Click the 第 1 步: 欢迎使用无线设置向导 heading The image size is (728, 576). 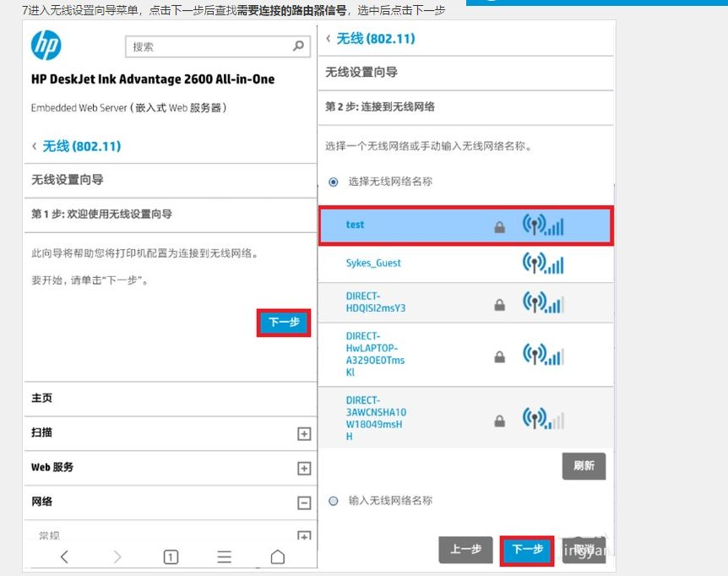tap(101, 214)
